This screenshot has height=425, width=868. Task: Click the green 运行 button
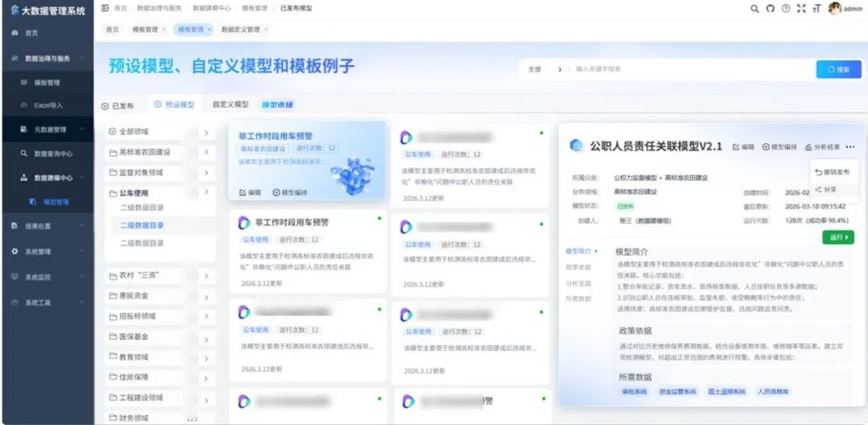point(838,237)
